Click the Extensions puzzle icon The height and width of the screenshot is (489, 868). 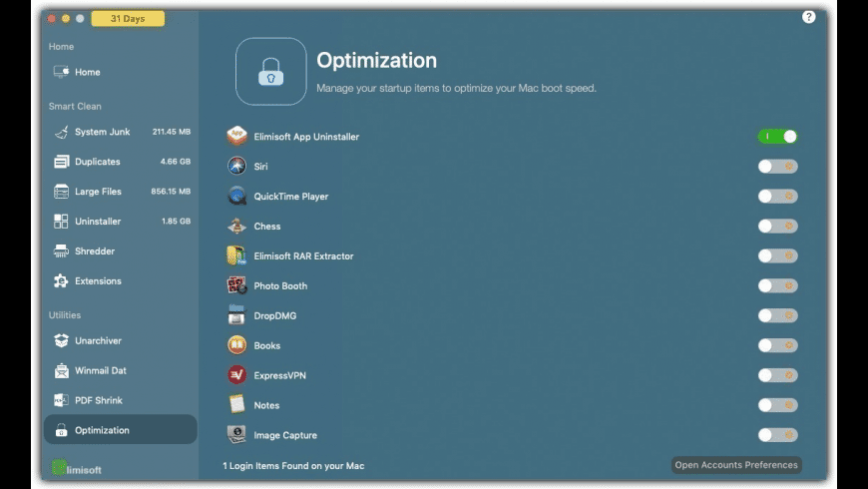pyautogui.click(x=61, y=281)
